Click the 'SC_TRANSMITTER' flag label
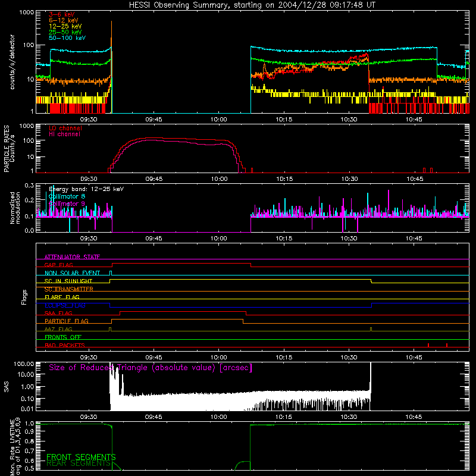476x476 pixels. pos(68,289)
